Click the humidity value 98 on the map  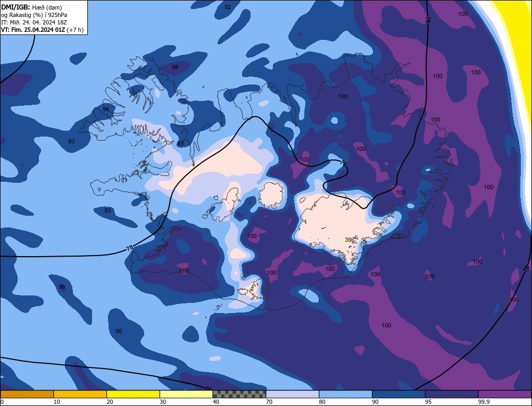175,67
